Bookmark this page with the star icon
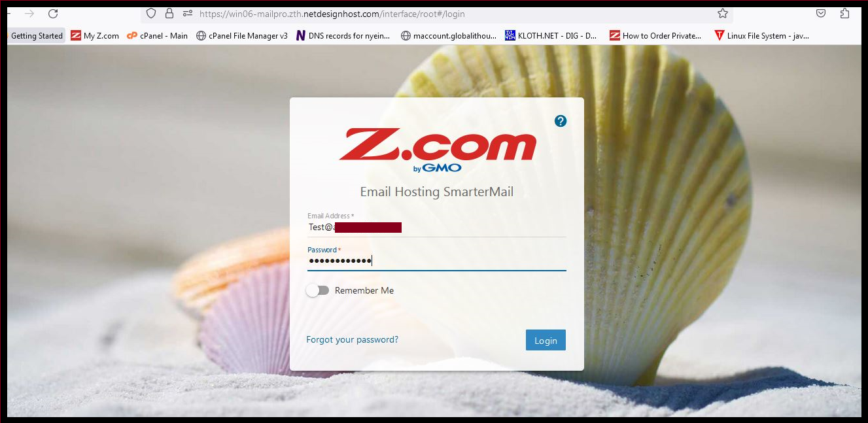 723,14
